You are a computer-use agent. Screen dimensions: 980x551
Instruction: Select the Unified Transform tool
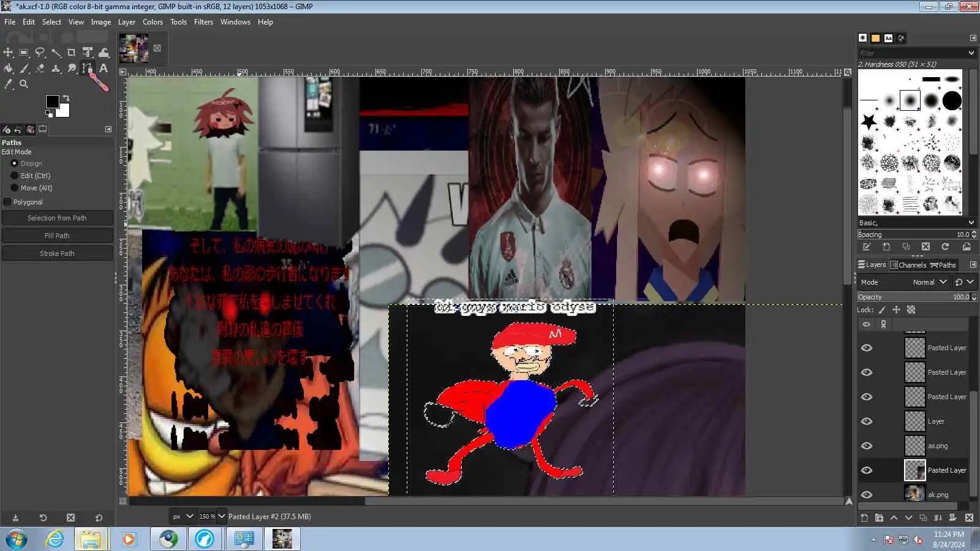click(x=88, y=53)
